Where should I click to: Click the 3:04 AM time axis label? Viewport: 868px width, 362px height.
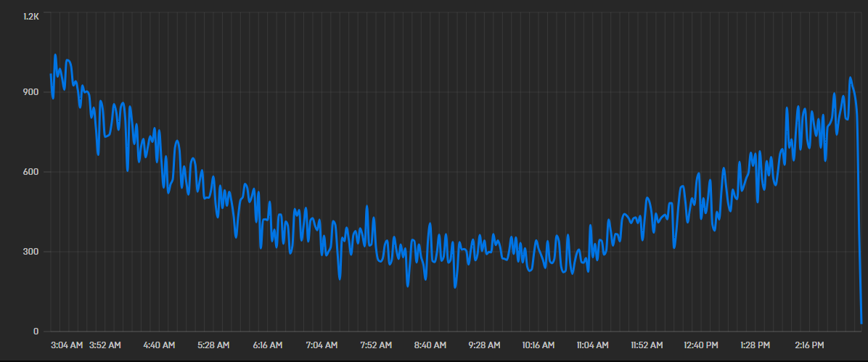click(67, 345)
